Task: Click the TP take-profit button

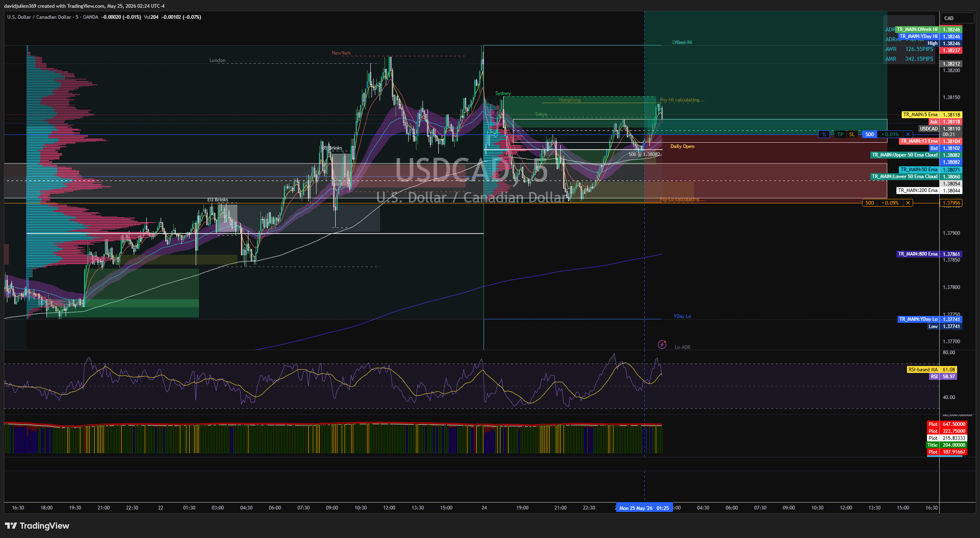Action: tap(840, 134)
